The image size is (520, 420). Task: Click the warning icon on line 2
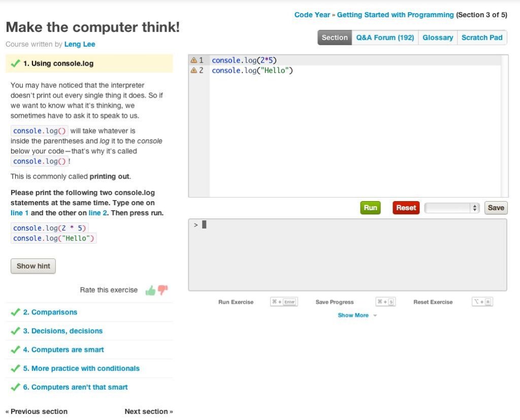[x=193, y=70]
